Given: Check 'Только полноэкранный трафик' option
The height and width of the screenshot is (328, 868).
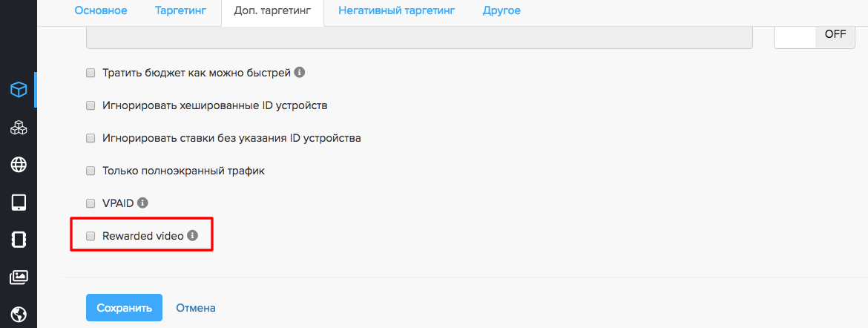Looking at the screenshot, I should tap(91, 171).
